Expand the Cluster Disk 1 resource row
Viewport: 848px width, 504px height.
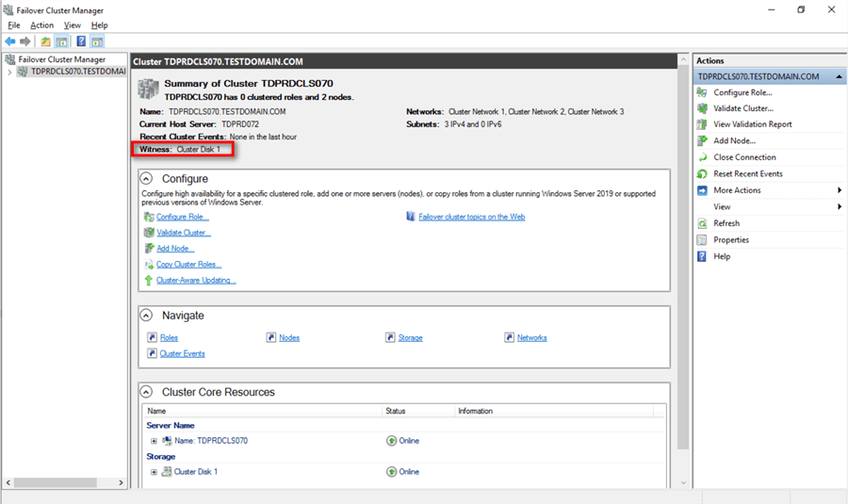tap(154, 472)
